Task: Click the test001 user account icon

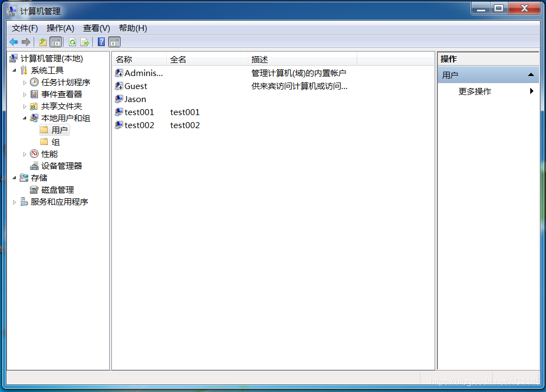Action: [x=119, y=112]
